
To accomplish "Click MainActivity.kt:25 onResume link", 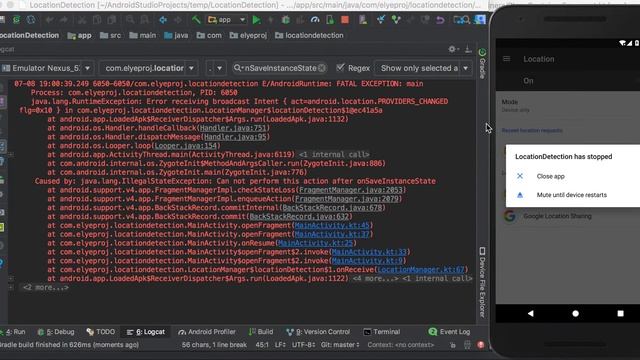I will pyautogui.click(x=315, y=243).
